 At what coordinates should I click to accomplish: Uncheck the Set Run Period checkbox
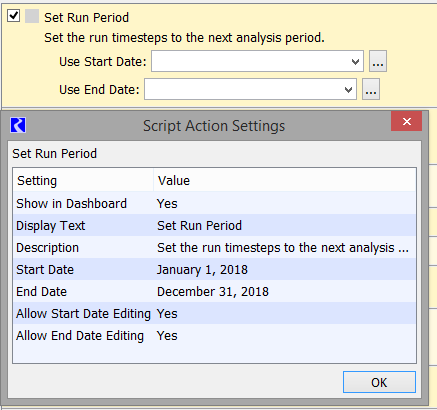14,15
